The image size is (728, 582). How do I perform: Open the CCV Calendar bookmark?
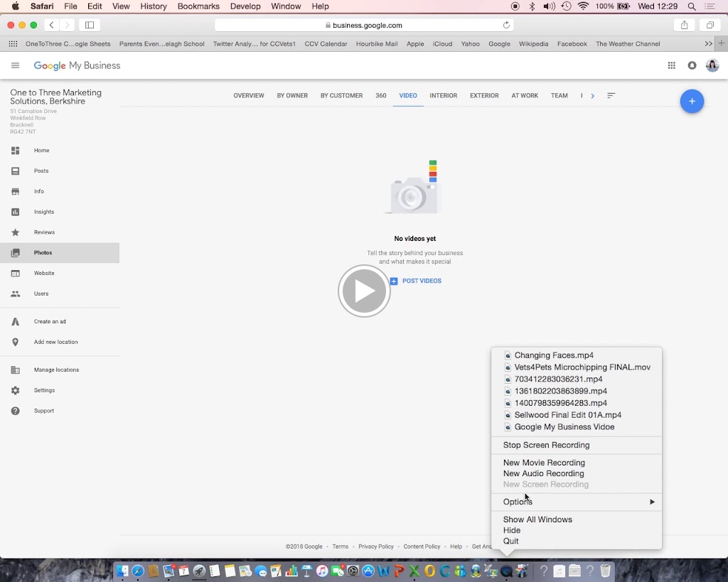coord(326,43)
